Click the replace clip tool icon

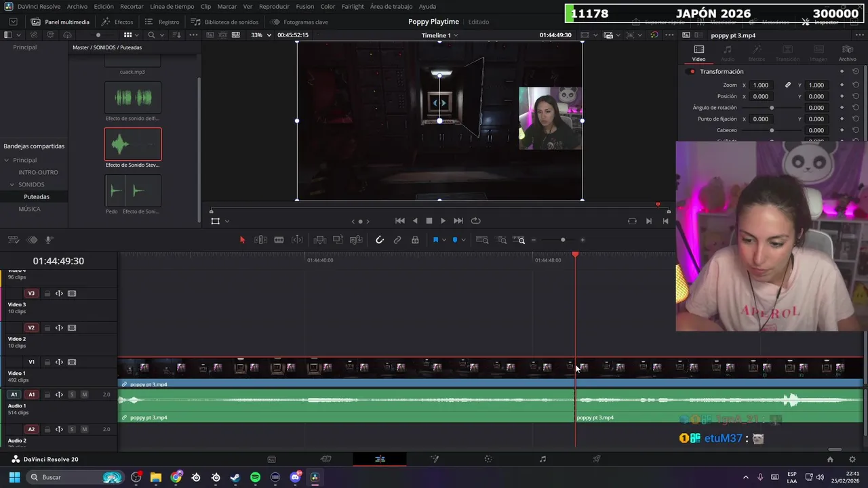click(356, 240)
